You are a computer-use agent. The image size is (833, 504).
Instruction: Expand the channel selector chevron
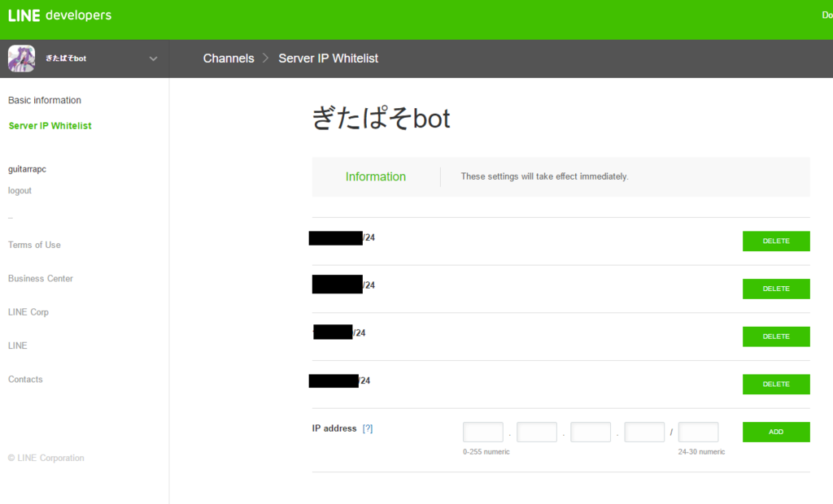click(153, 59)
